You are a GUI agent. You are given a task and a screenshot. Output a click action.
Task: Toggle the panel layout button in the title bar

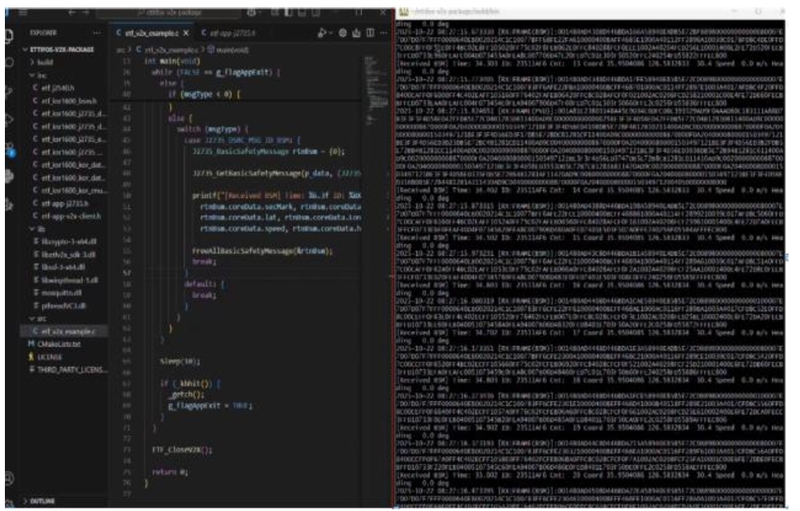(x=302, y=12)
